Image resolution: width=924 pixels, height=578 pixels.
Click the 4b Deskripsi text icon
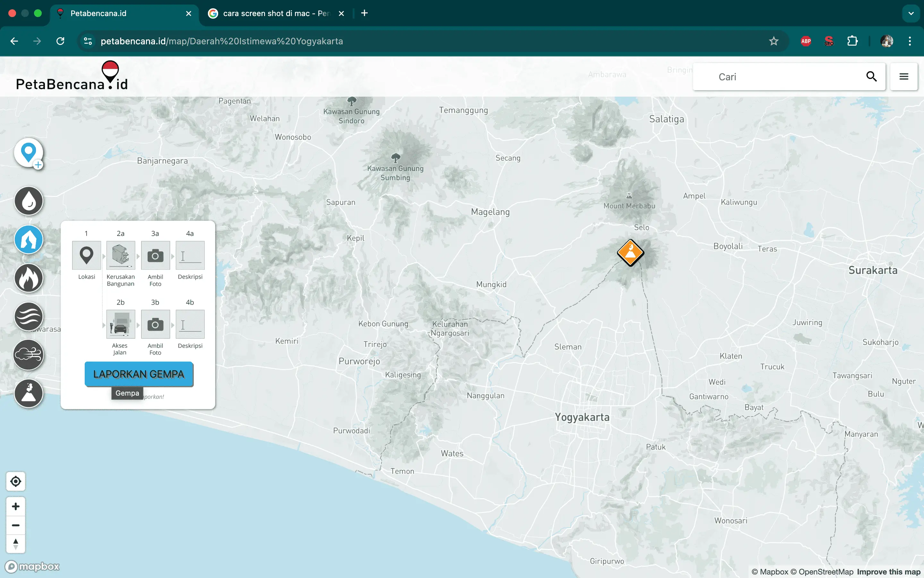[x=190, y=324]
